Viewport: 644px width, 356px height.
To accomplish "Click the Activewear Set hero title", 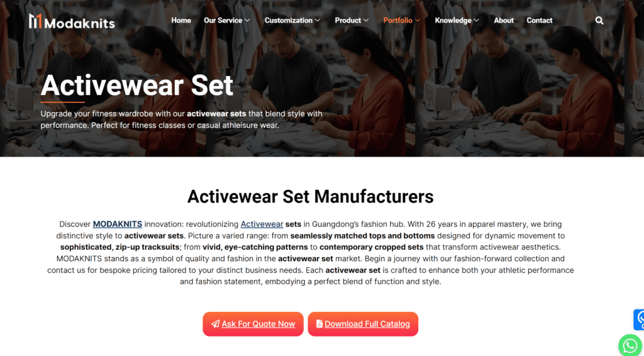I will pyautogui.click(x=136, y=86).
